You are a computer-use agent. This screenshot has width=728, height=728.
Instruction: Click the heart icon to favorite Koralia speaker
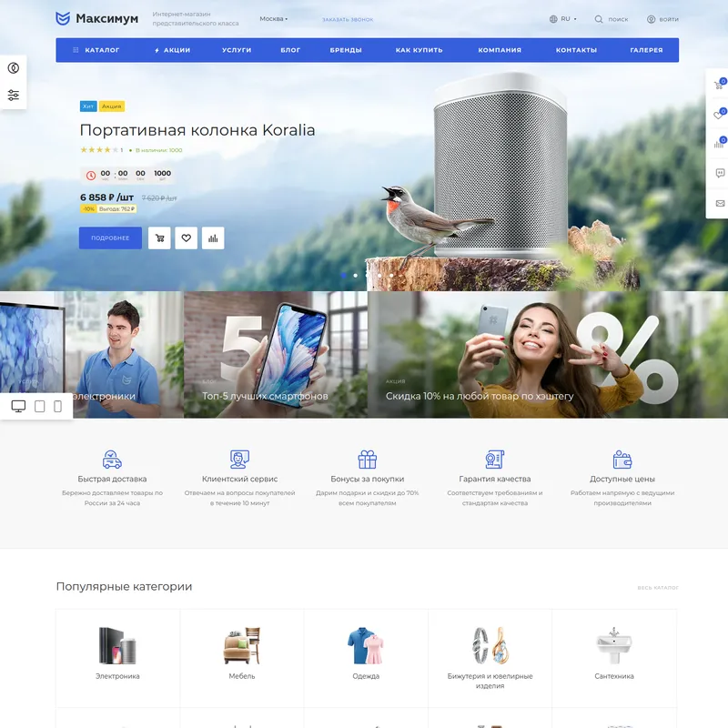point(187,238)
